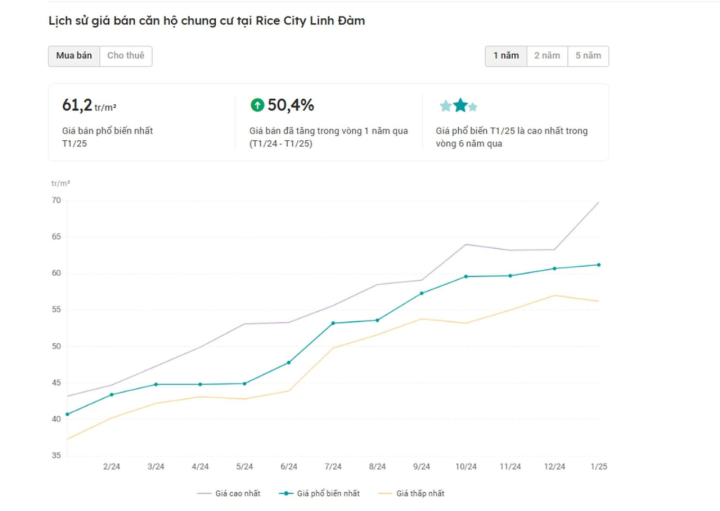Click the 50,4% price growth figure
Viewport: 720px width, 511px height.
[x=290, y=105]
